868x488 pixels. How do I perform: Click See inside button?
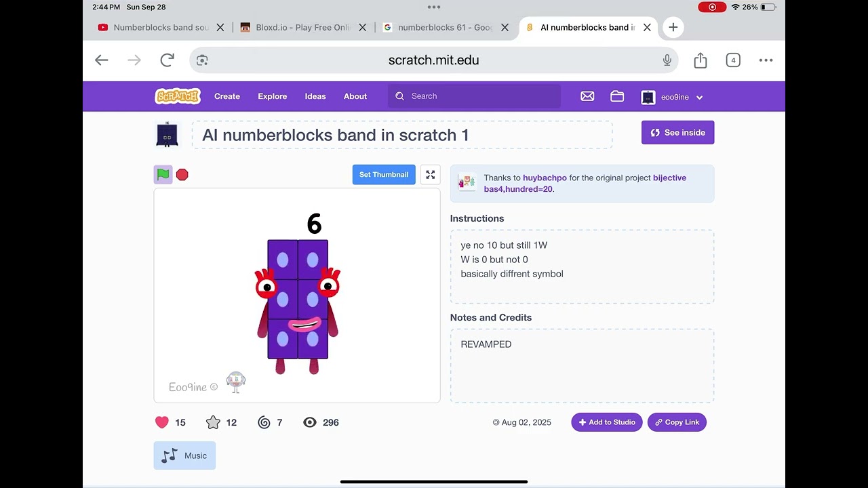(677, 133)
